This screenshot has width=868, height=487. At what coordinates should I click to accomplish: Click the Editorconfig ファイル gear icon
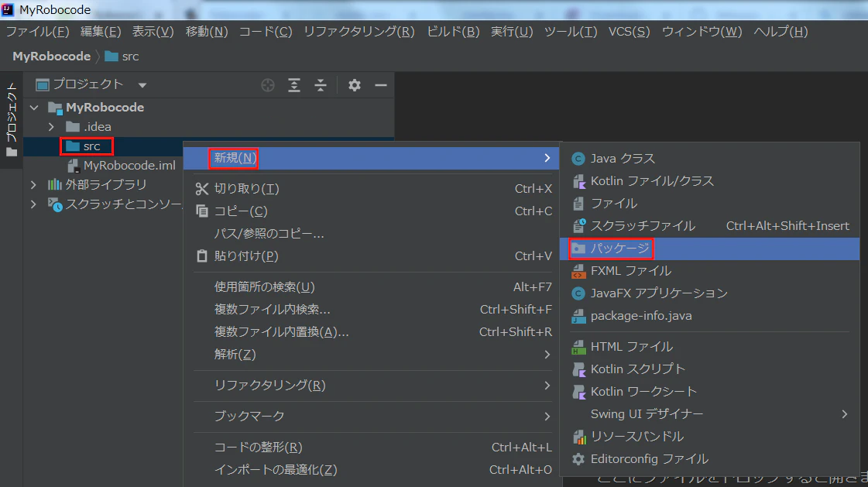[x=578, y=459]
